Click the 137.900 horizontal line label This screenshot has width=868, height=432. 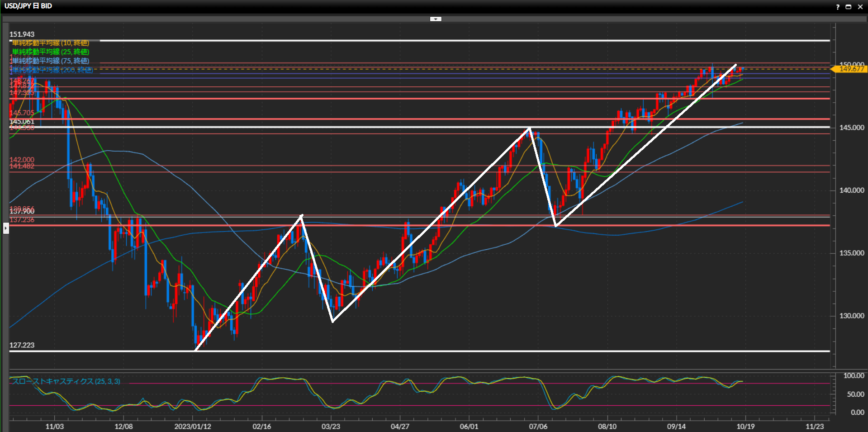[x=22, y=212]
